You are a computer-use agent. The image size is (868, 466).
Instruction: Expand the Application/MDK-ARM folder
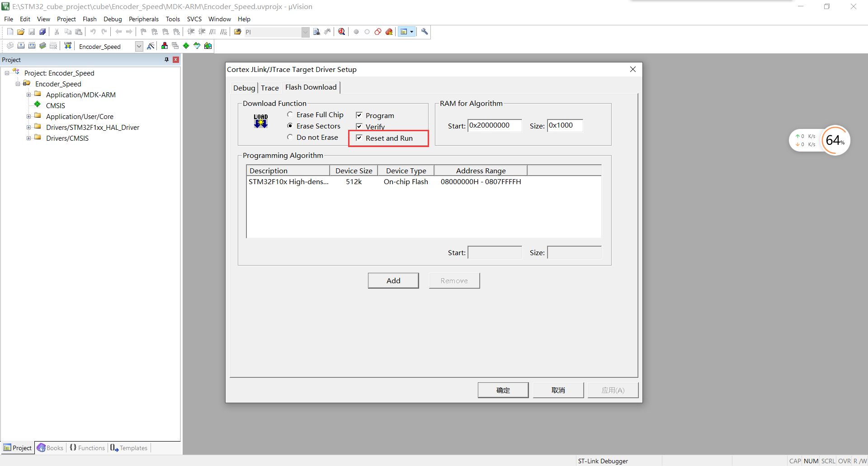click(x=28, y=95)
